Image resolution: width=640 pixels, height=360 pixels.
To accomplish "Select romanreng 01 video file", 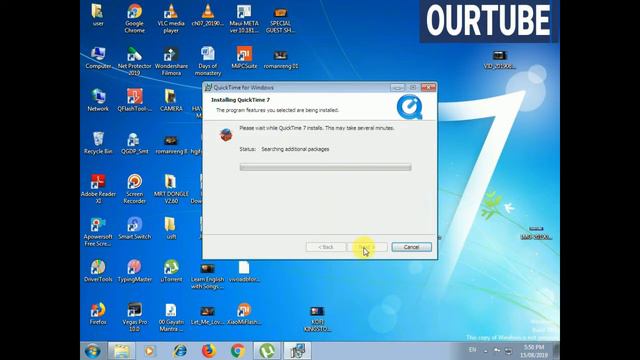I will [280, 58].
